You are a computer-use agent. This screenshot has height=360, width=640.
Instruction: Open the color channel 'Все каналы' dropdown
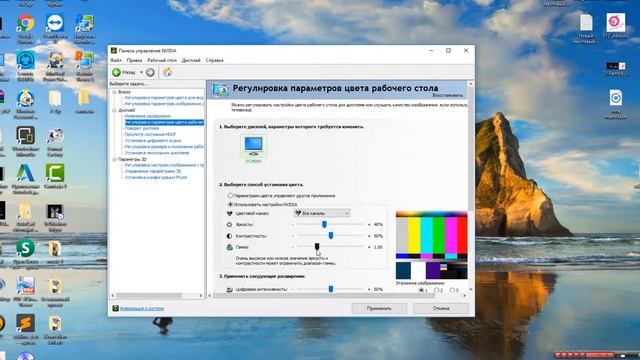322,213
